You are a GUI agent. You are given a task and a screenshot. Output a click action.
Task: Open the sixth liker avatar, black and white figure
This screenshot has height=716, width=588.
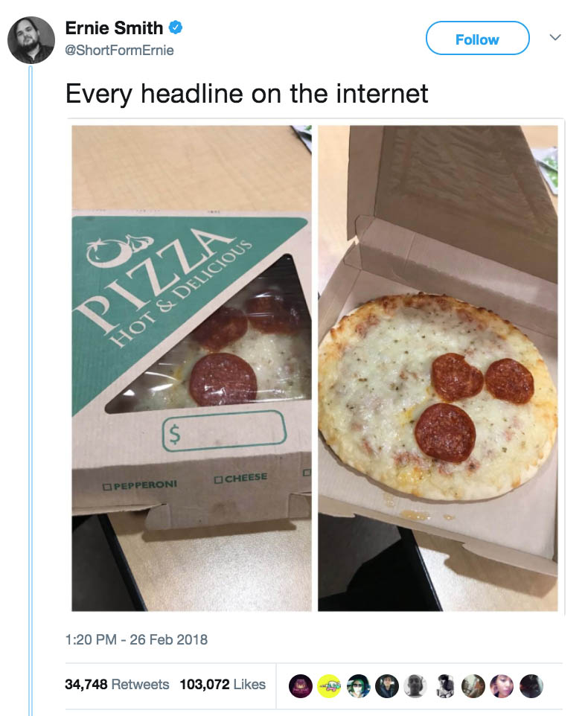(444, 686)
